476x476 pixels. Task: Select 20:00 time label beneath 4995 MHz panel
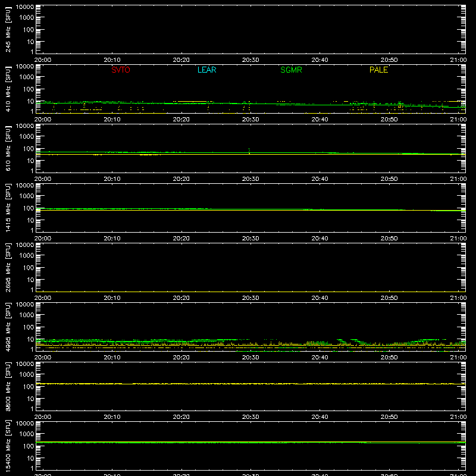pos(42,358)
